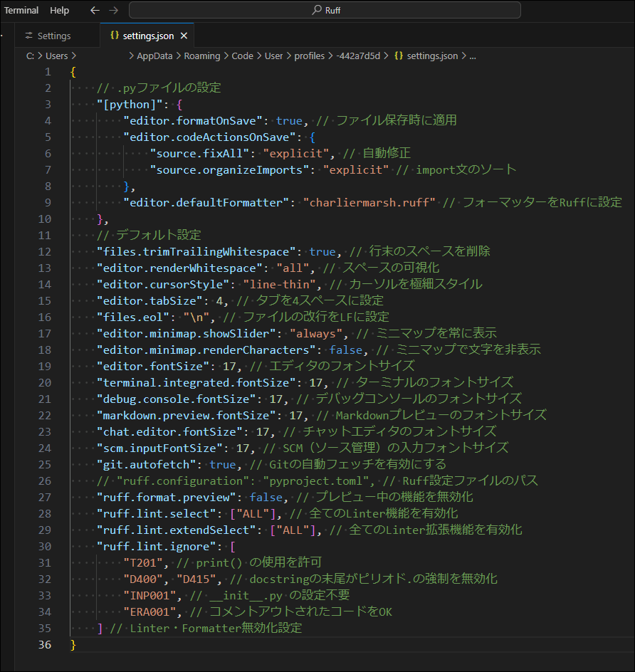This screenshot has width=635, height=672.
Task: Click "ruff.lint.select" key
Action: coord(157,514)
